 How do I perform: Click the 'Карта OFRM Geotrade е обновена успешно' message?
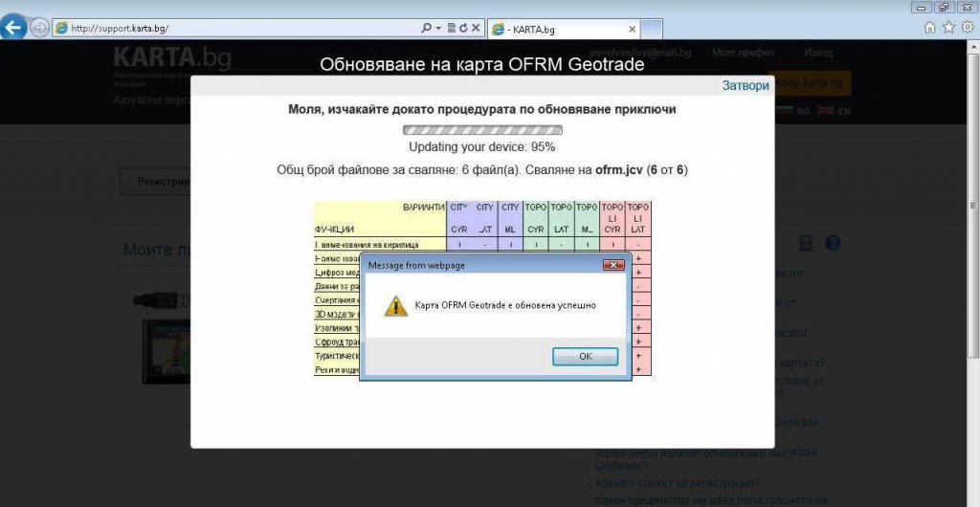tap(505, 306)
